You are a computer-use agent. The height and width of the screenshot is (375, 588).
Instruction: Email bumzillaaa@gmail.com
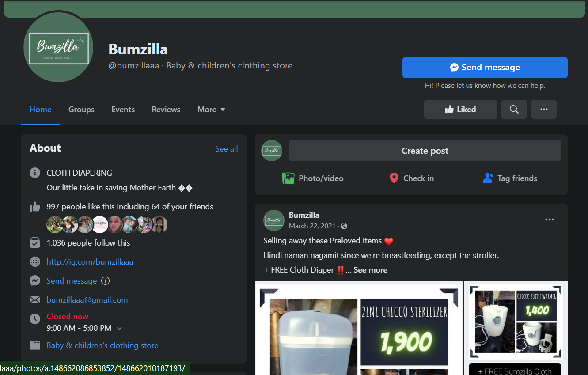point(87,300)
